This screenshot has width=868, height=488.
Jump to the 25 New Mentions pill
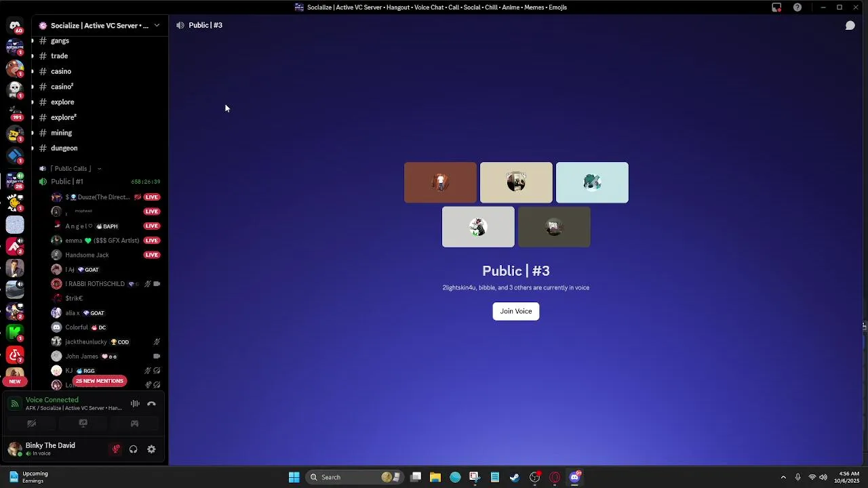click(x=100, y=381)
